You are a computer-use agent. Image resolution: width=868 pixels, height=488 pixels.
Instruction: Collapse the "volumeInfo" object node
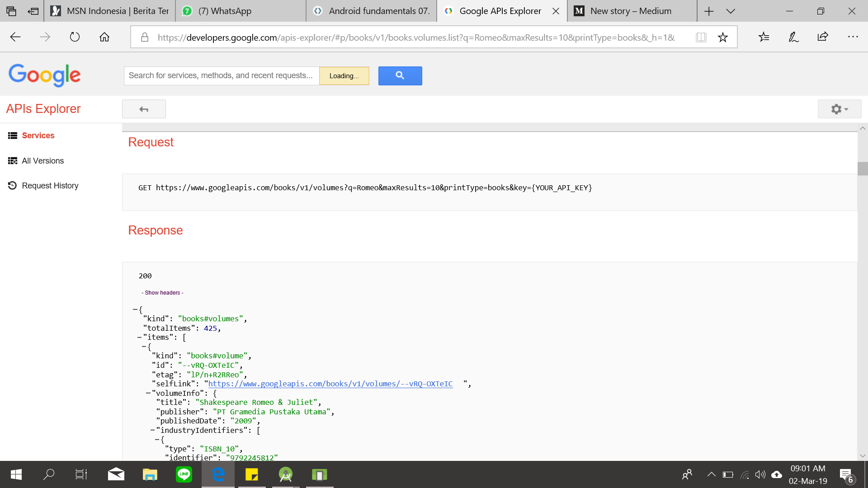[148, 393]
